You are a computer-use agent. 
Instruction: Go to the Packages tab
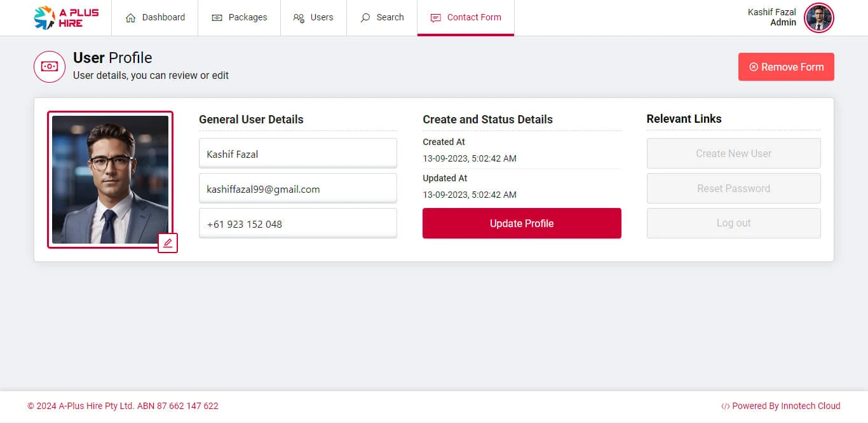coord(240,18)
